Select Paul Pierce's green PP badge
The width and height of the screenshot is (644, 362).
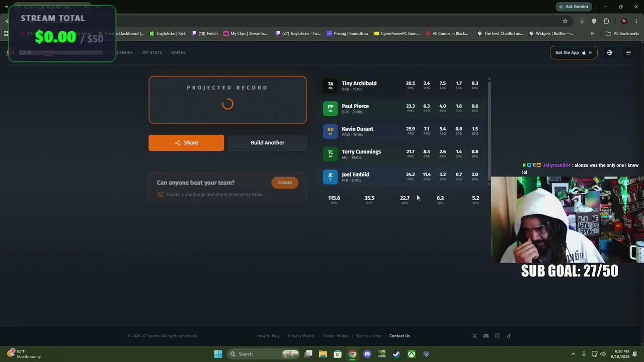click(x=331, y=109)
